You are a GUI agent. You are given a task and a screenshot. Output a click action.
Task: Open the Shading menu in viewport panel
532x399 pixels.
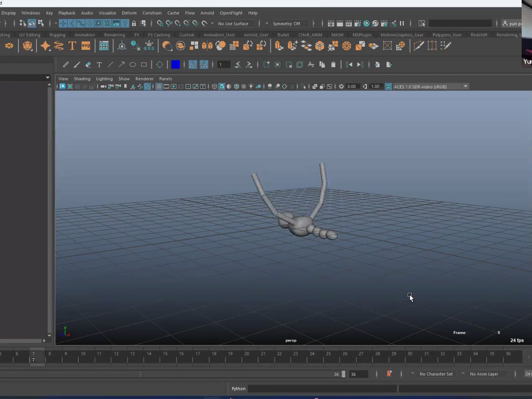tap(82, 79)
